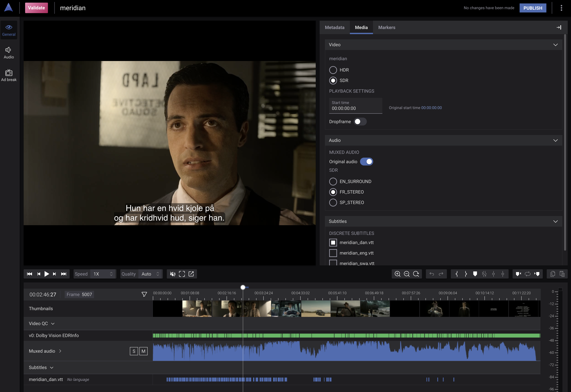Toggle mute on the player
Screen dimensions: 571x392
click(x=173, y=274)
